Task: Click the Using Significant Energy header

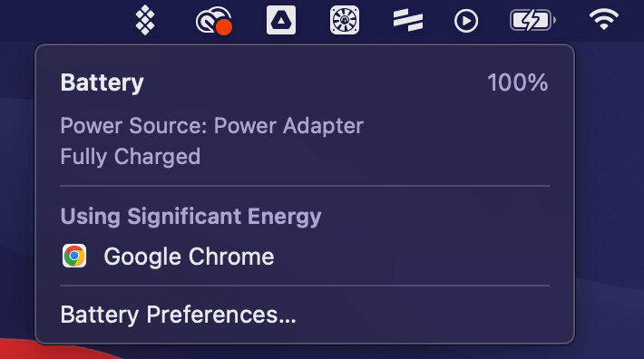Action: [191, 217]
